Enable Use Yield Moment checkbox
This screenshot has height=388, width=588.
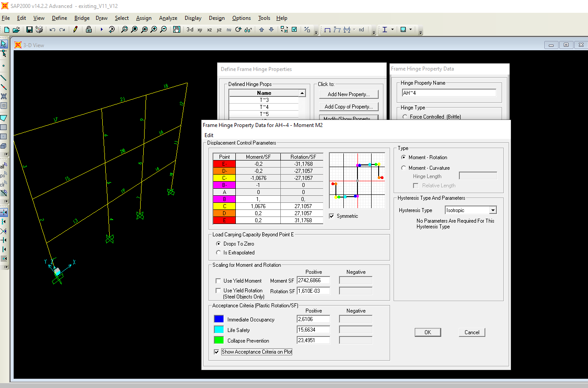[x=218, y=281]
